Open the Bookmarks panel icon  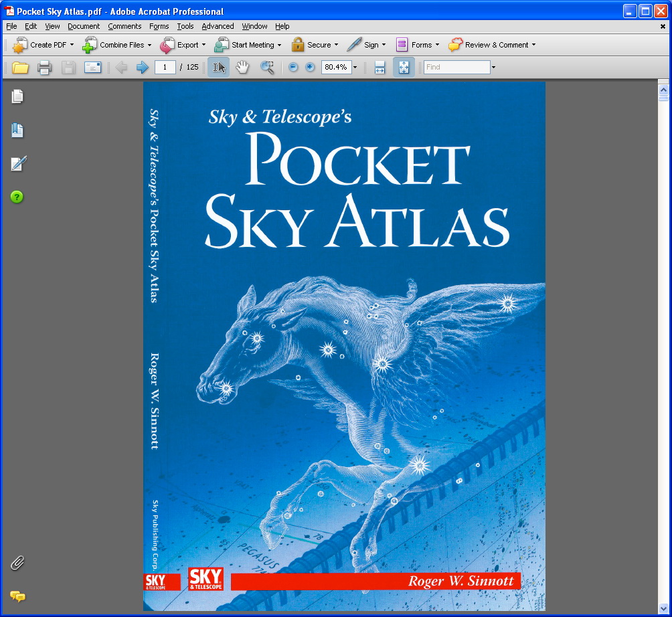tap(17, 130)
